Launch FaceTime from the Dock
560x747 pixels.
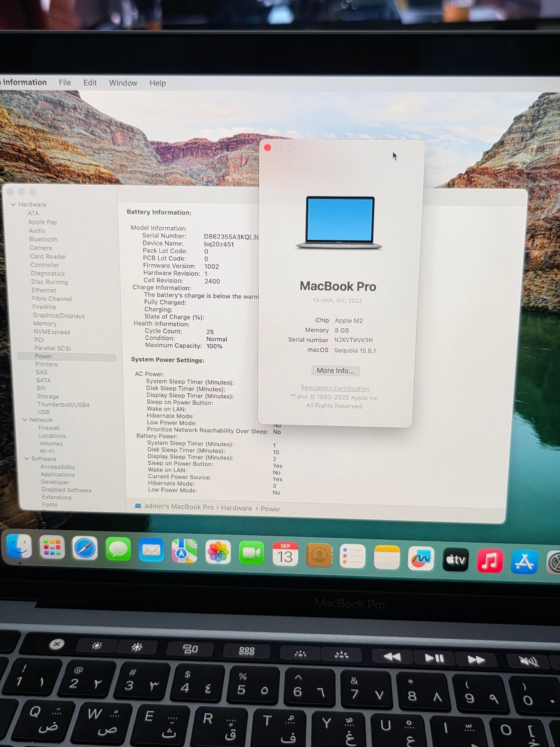coord(251,553)
